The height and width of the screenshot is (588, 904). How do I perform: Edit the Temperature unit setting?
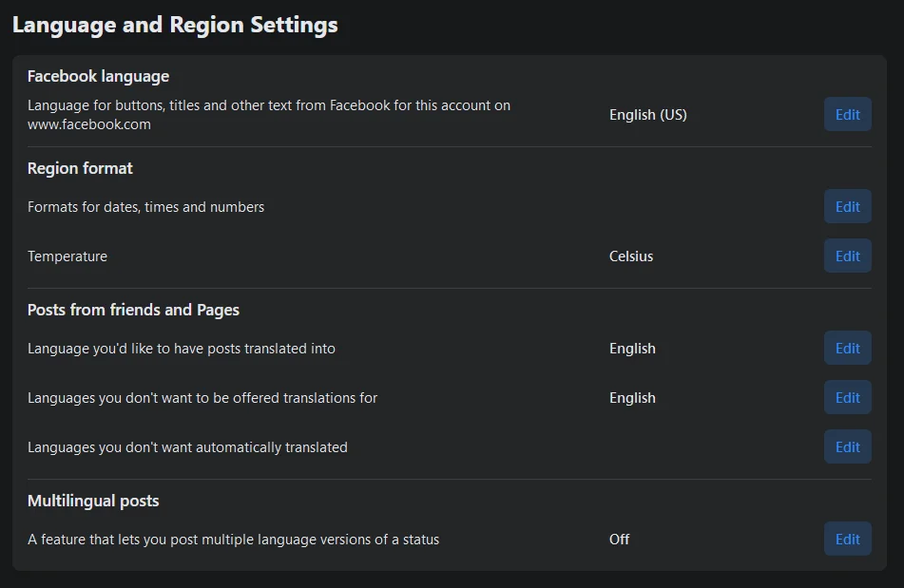(x=847, y=256)
